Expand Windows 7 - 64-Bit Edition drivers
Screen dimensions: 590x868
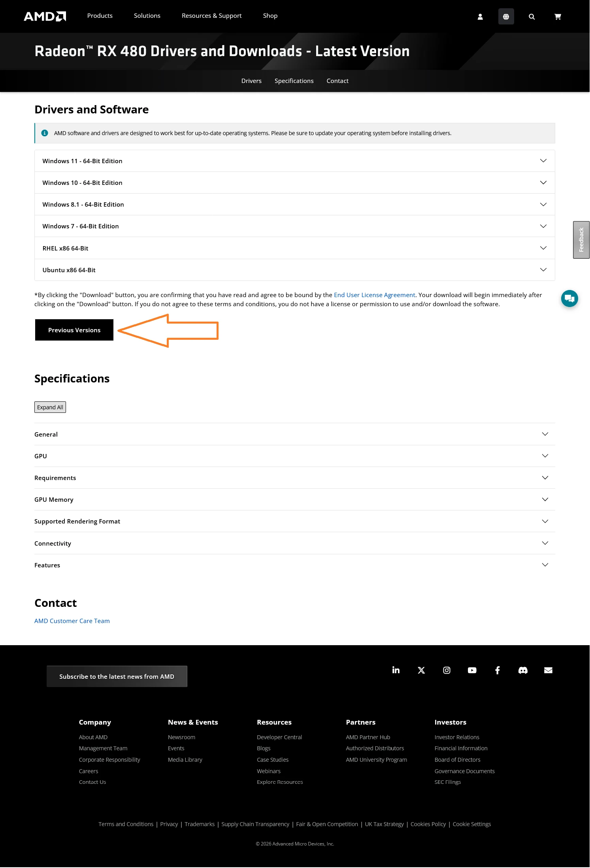(295, 226)
